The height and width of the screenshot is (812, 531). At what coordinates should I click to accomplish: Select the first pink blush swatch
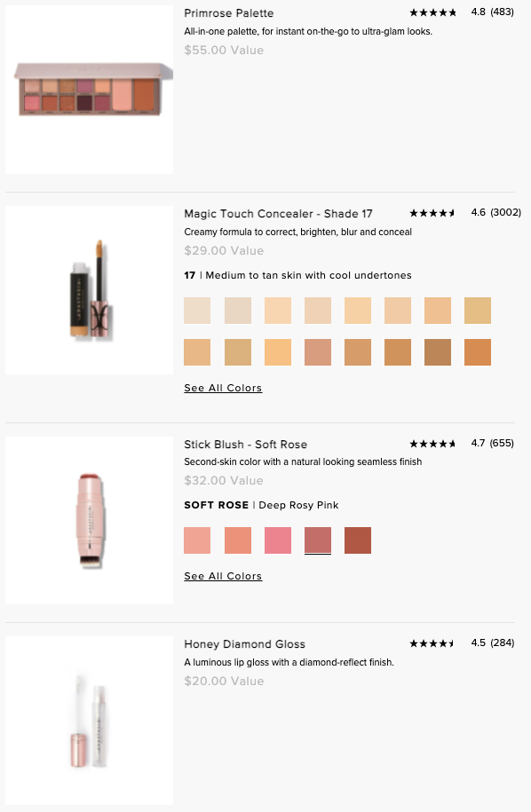(197, 540)
